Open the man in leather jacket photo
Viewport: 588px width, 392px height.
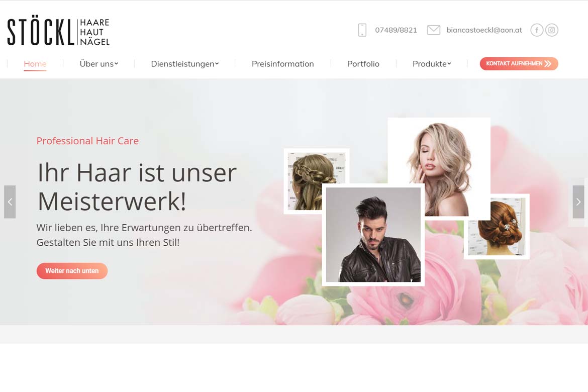tap(373, 235)
